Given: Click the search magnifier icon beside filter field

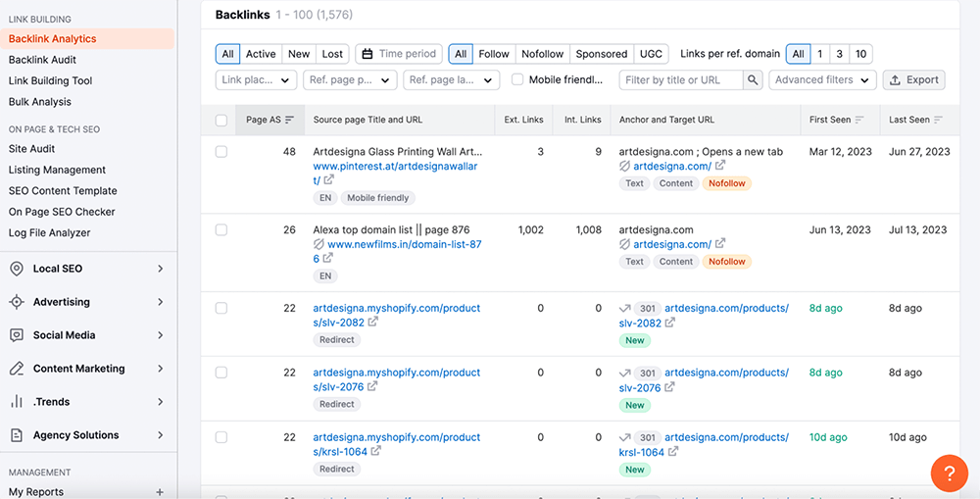Looking at the screenshot, I should pyautogui.click(x=753, y=80).
